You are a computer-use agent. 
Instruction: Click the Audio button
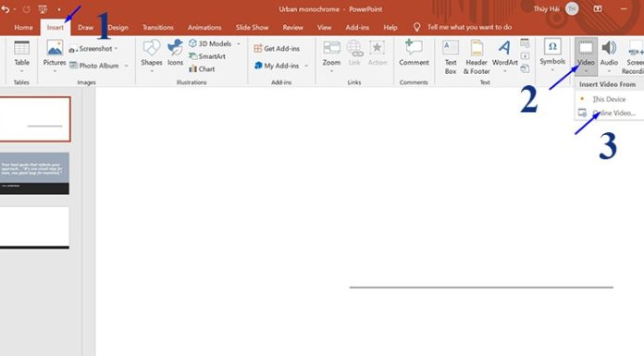click(x=609, y=56)
